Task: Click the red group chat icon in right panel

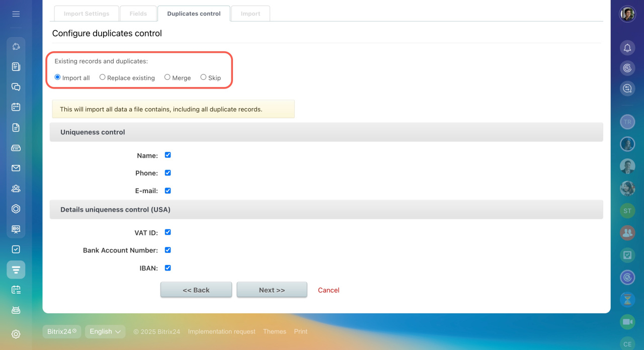Action: click(x=627, y=233)
